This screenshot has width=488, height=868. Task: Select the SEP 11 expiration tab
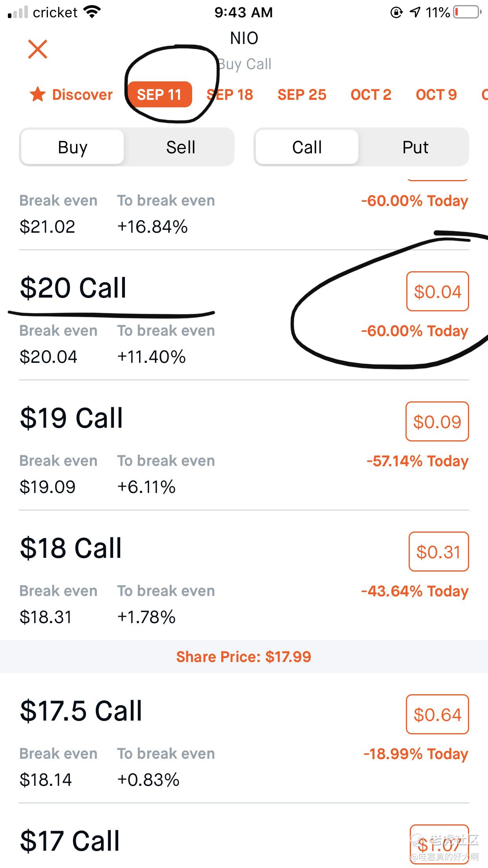point(159,95)
